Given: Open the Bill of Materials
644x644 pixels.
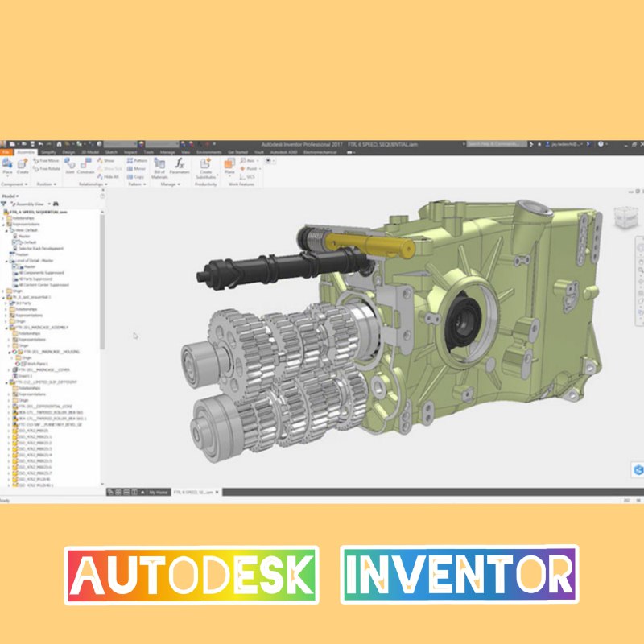Looking at the screenshot, I should [159, 168].
